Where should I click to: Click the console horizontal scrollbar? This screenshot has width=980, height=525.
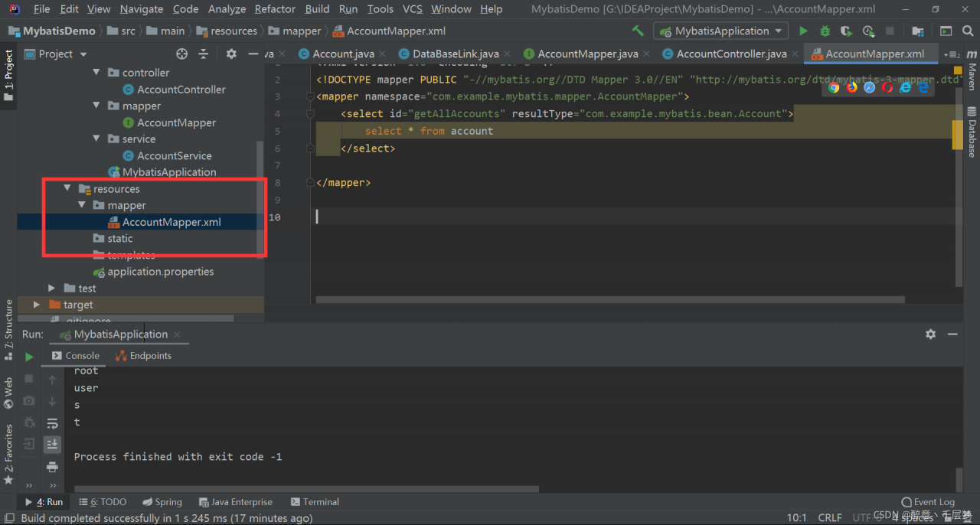(x=306, y=489)
